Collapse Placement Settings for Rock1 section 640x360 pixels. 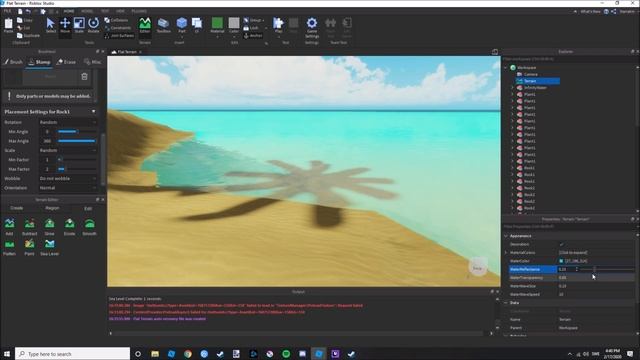93,111
